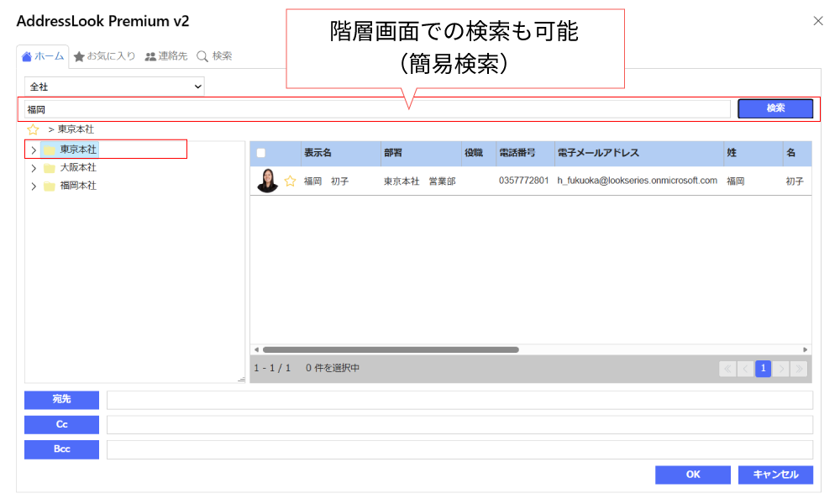Open the 全社 scope dropdown
The image size is (840, 504).
click(114, 86)
